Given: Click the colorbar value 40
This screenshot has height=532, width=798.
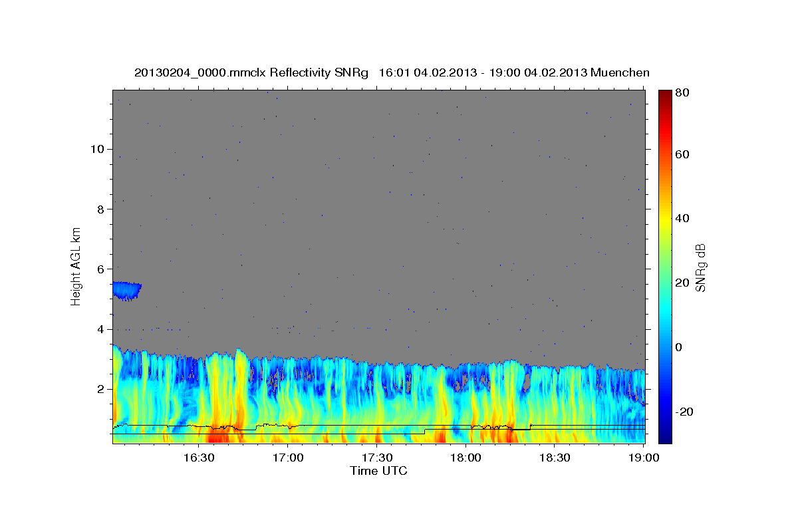Looking at the screenshot, I should pyautogui.click(x=682, y=218).
